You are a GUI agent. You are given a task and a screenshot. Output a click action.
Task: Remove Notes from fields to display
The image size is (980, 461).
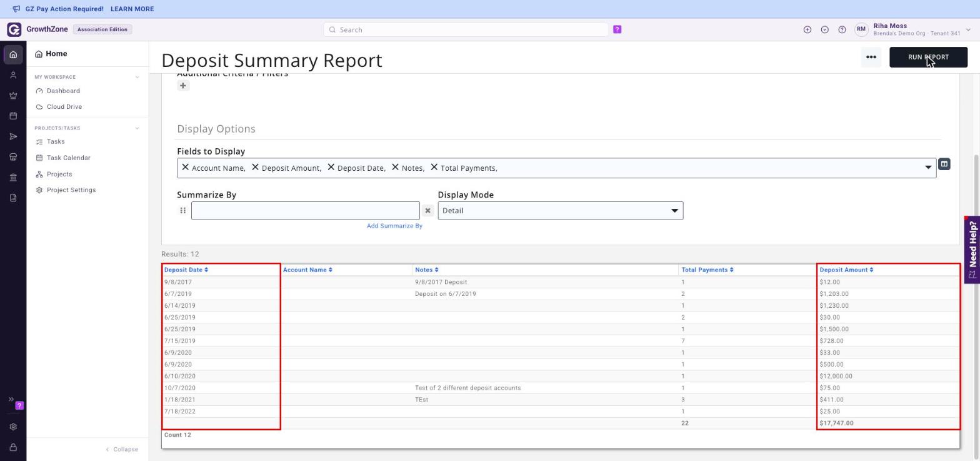click(x=395, y=168)
